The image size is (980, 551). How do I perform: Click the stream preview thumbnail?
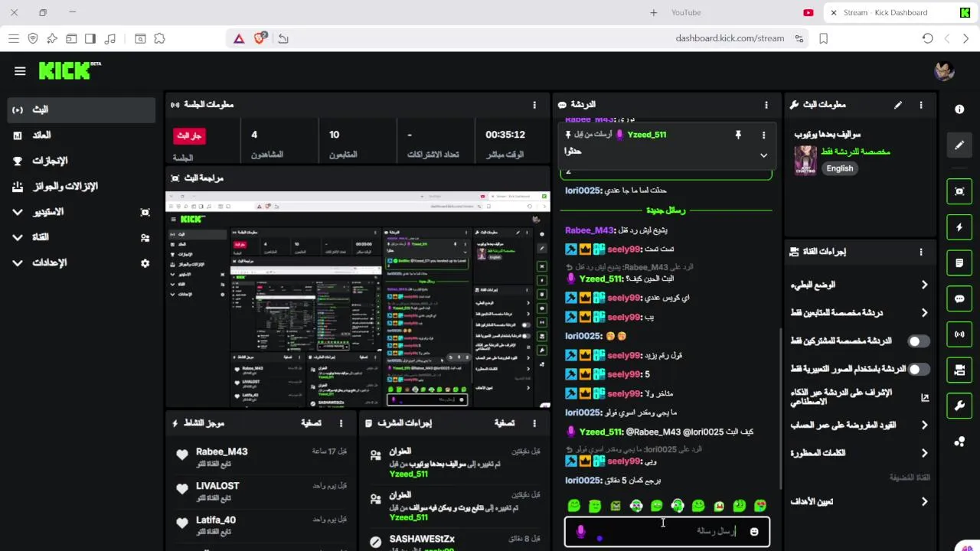[358, 300]
